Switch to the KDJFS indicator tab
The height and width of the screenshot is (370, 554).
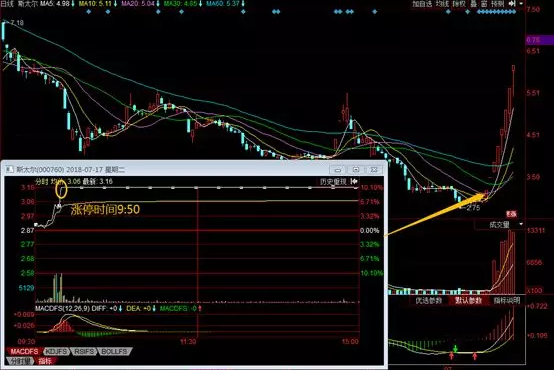coord(56,352)
